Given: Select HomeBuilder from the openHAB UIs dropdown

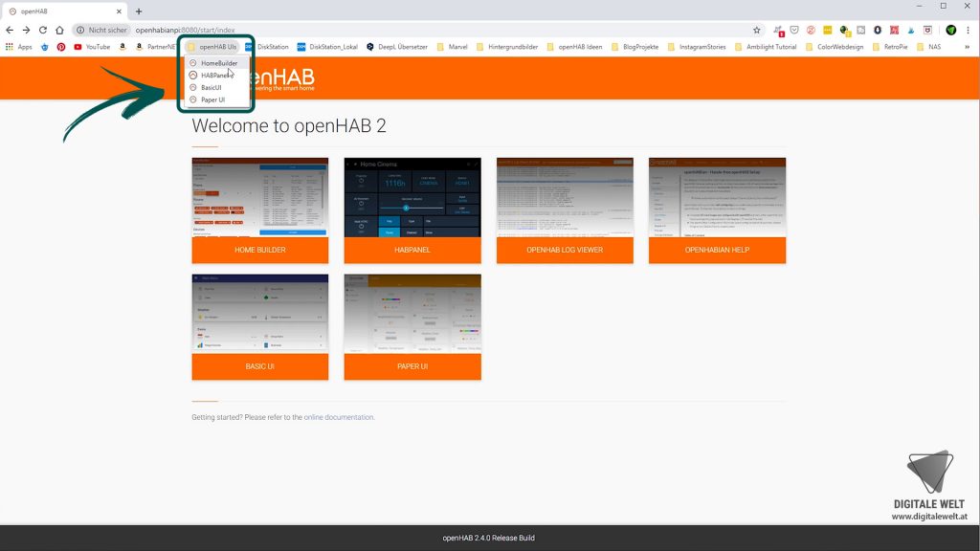Looking at the screenshot, I should (221, 63).
